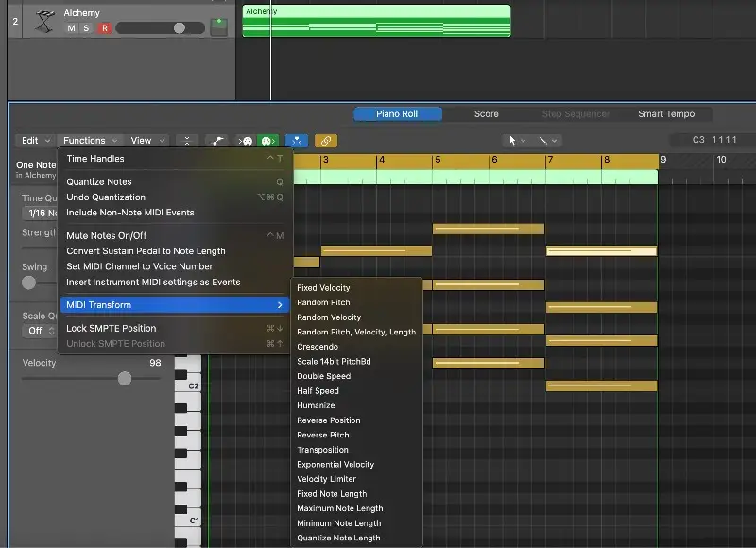Image resolution: width=756 pixels, height=548 pixels.
Task: Toggle record enable on Alchemy track
Action: click(104, 28)
